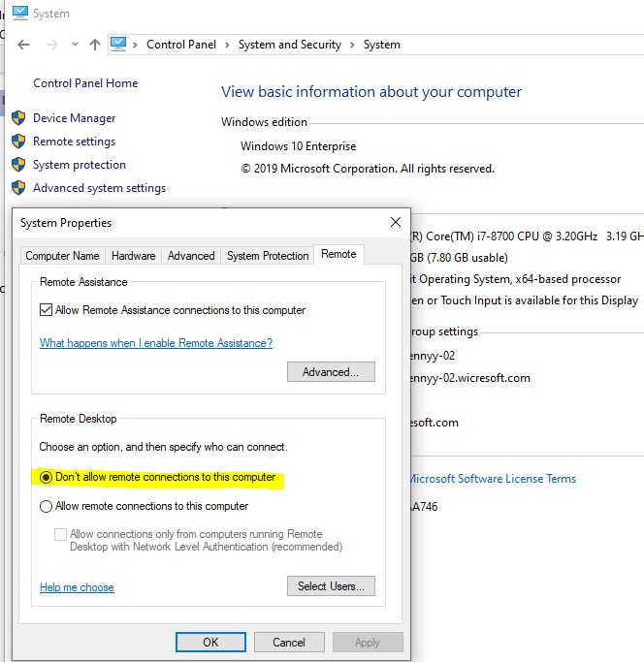Expand chevron before Control Panel breadcrumb
This screenshot has height=662, width=644.
tap(135, 45)
